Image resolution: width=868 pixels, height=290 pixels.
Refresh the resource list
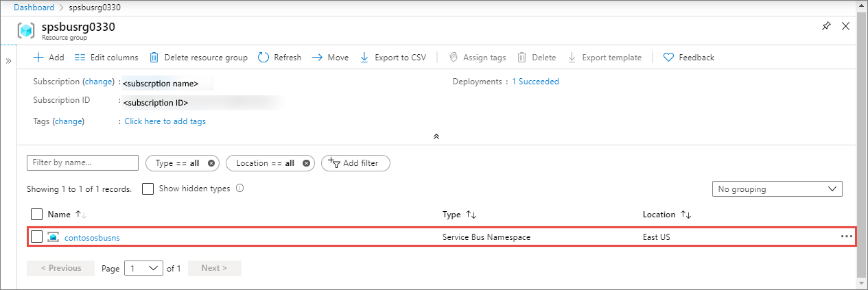(x=279, y=58)
